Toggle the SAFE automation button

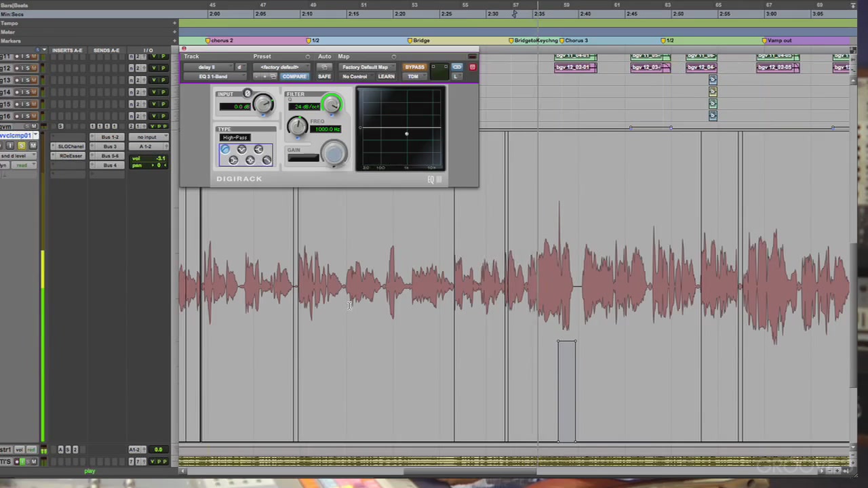point(324,77)
